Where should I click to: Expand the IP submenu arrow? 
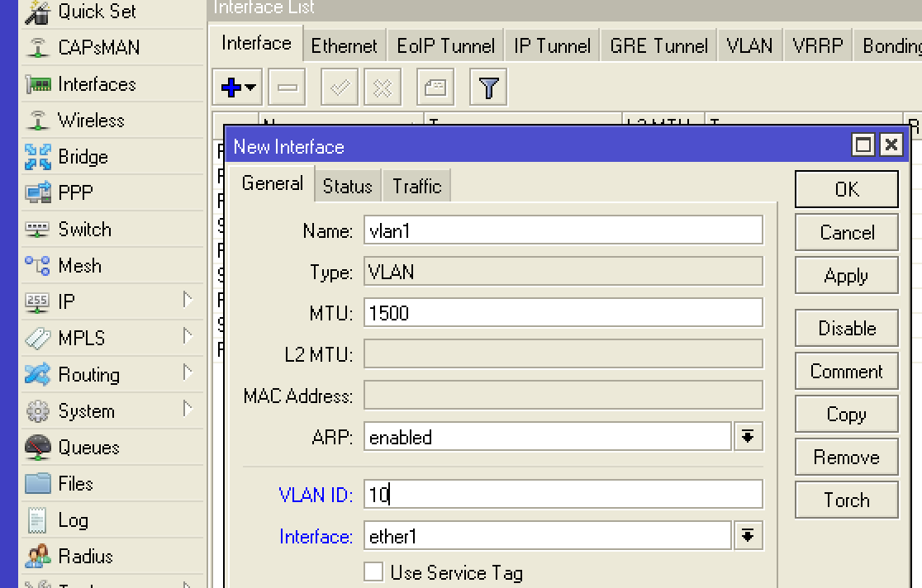(x=188, y=300)
